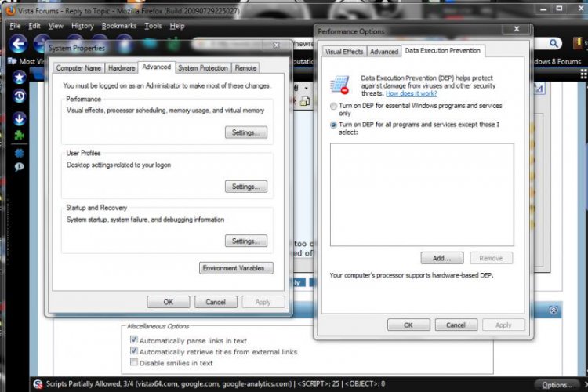Enable Disable smilies in text checkbox
The image size is (588, 392).
134,362
